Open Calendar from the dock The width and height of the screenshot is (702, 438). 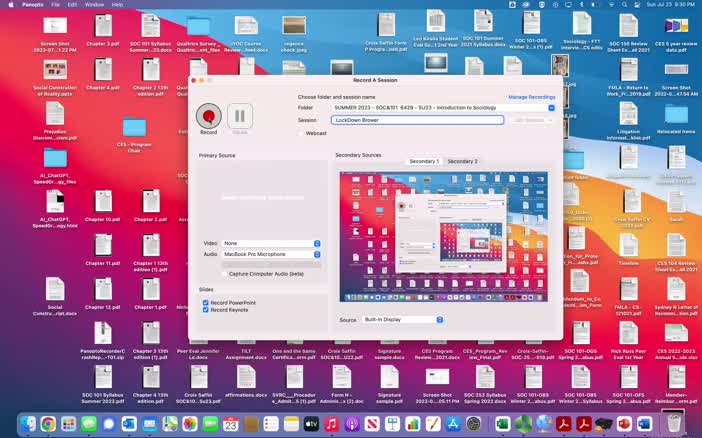coord(230,424)
